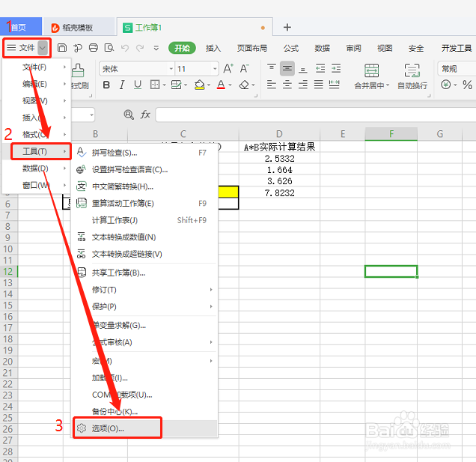This screenshot has width=476, height=462.
Task: Decrease font size with A- icon
Action: (x=245, y=69)
